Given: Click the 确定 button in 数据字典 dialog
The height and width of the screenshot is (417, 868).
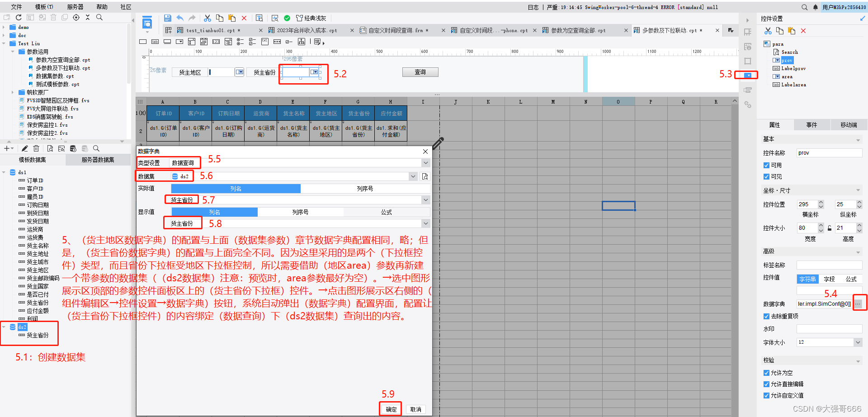Looking at the screenshot, I should (x=391, y=409).
